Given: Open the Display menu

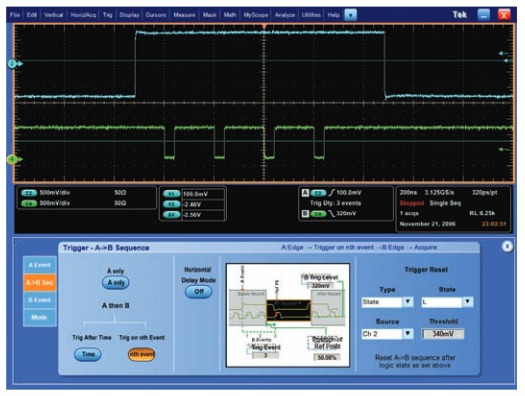Looking at the screenshot, I should (x=129, y=15).
